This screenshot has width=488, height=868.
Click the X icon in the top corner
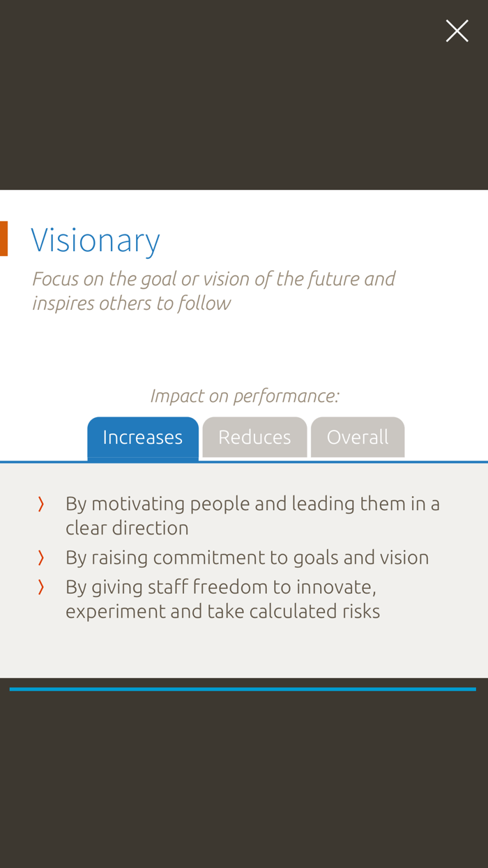(x=457, y=30)
